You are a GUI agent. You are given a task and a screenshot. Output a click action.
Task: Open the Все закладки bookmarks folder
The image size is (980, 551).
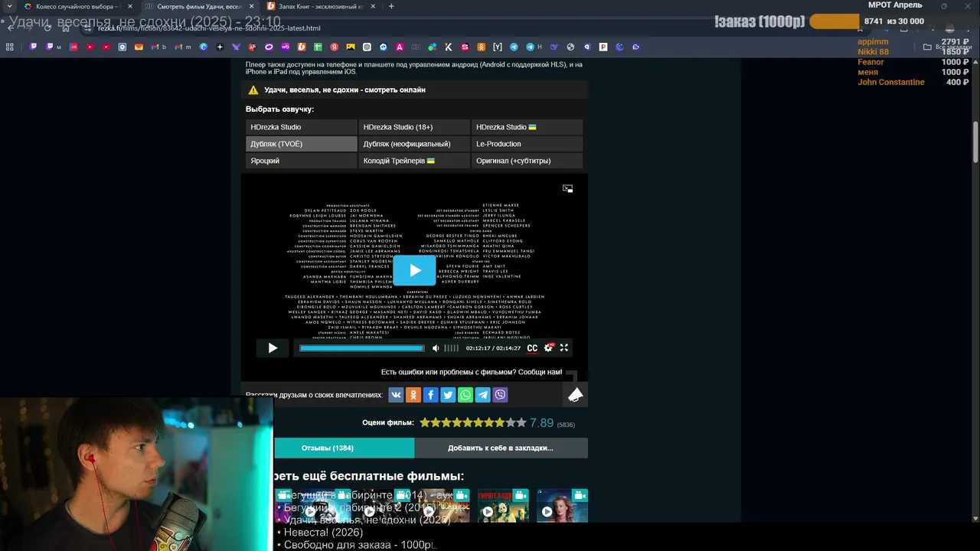tap(948, 47)
